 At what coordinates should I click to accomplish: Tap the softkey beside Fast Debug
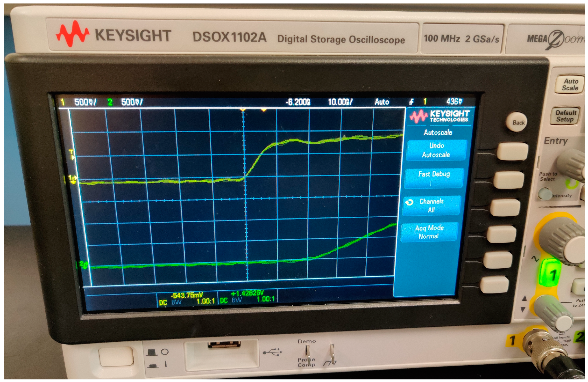[x=509, y=180]
